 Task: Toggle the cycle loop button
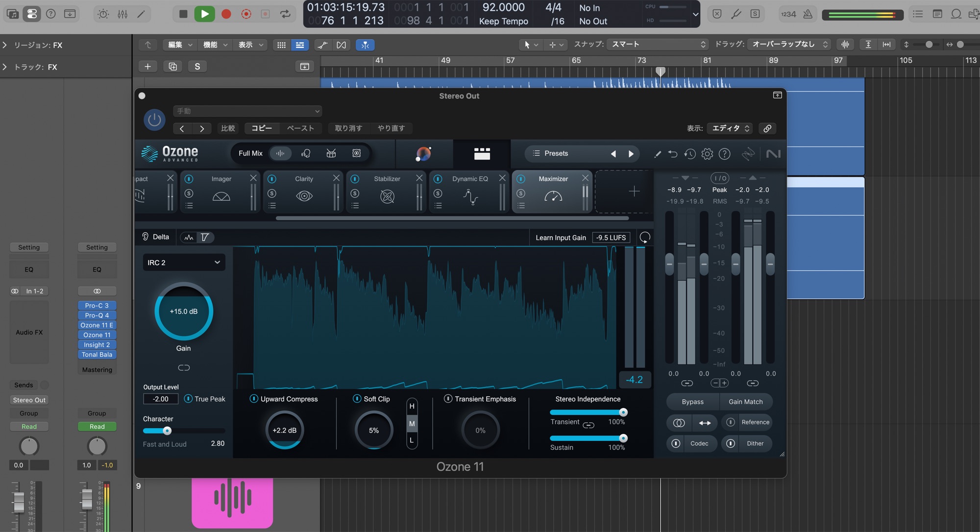(x=285, y=14)
